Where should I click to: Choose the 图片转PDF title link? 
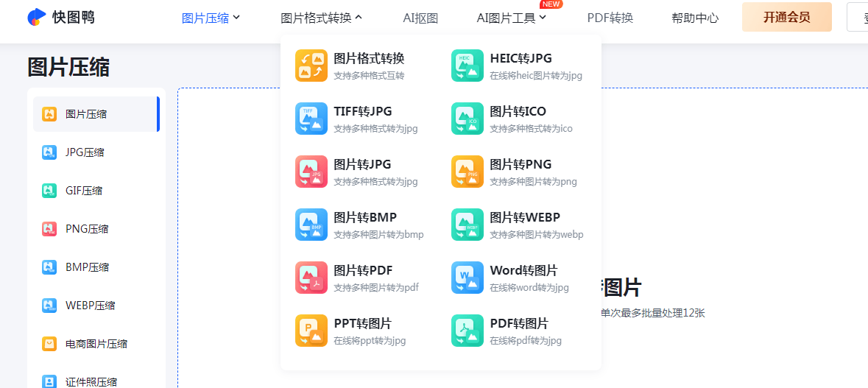pos(363,271)
